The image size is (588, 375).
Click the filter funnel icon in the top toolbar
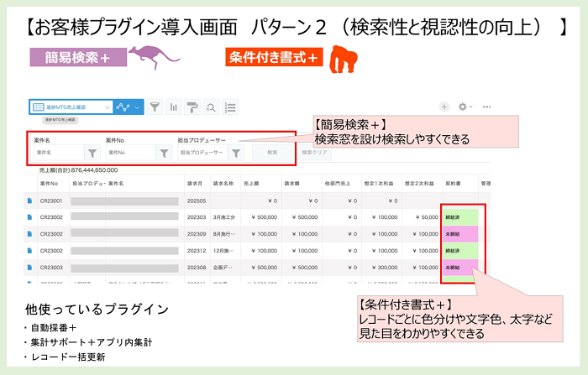click(155, 107)
